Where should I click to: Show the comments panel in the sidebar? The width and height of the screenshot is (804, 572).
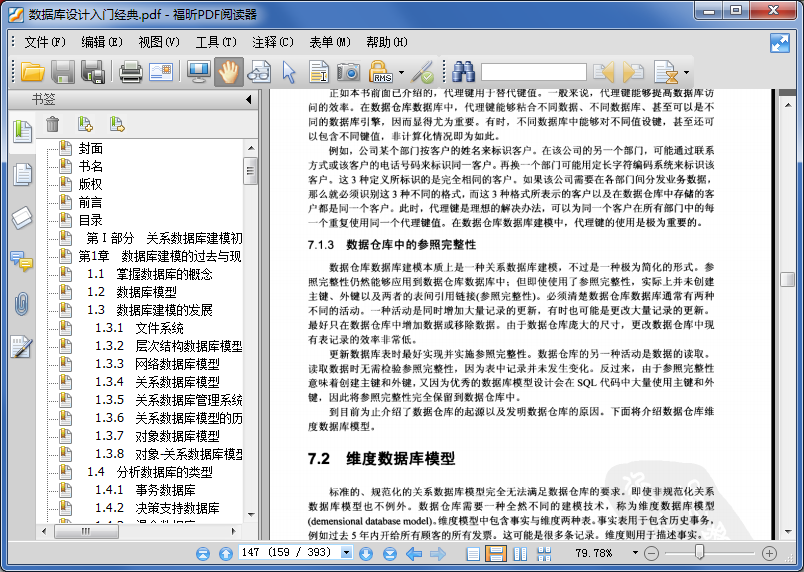click(22, 261)
